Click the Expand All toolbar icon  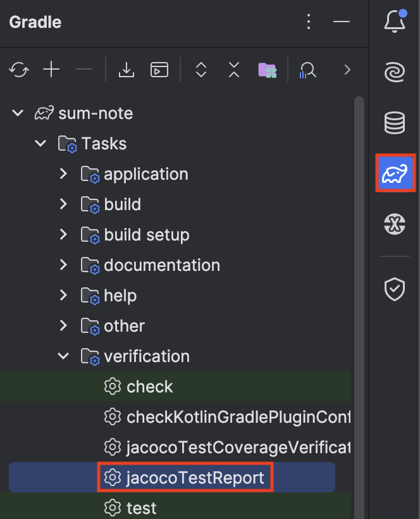click(201, 70)
